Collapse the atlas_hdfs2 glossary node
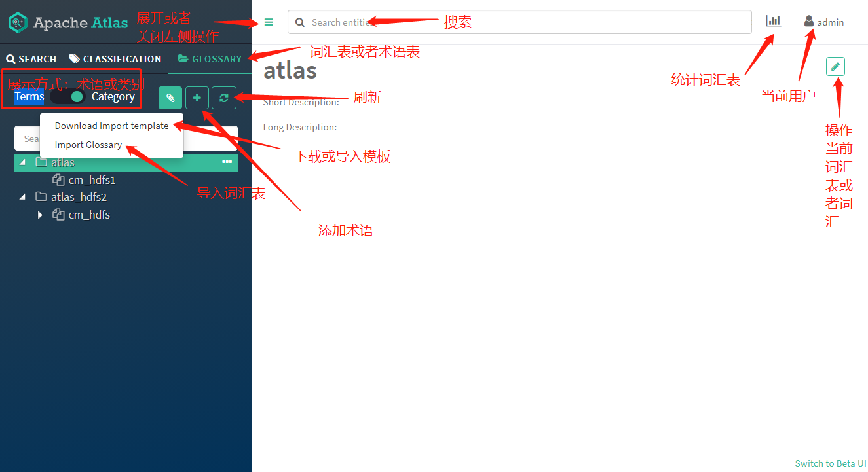Viewport: 868px width, 472px height. [x=23, y=197]
